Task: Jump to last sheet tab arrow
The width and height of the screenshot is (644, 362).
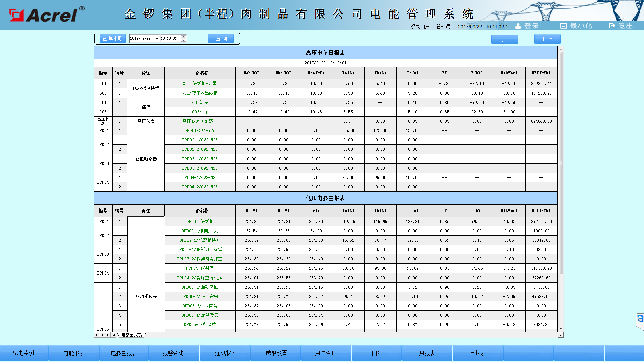Action: (x=113, y=335)
